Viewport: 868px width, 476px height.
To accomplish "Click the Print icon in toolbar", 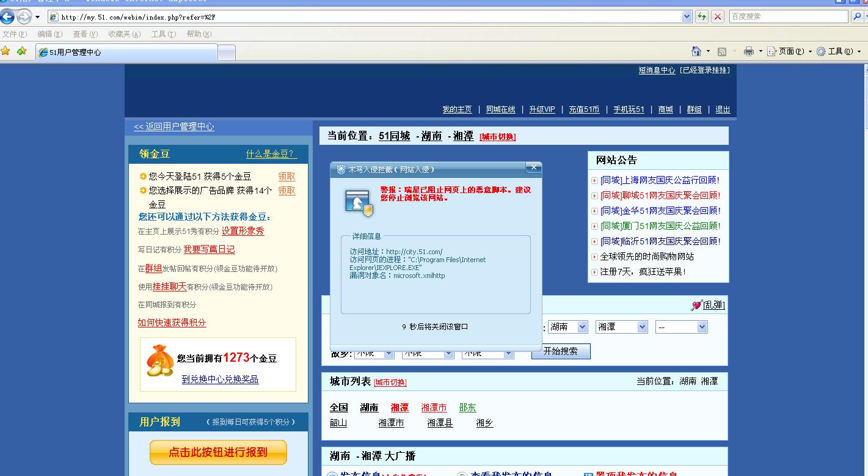I will [748, 51].
